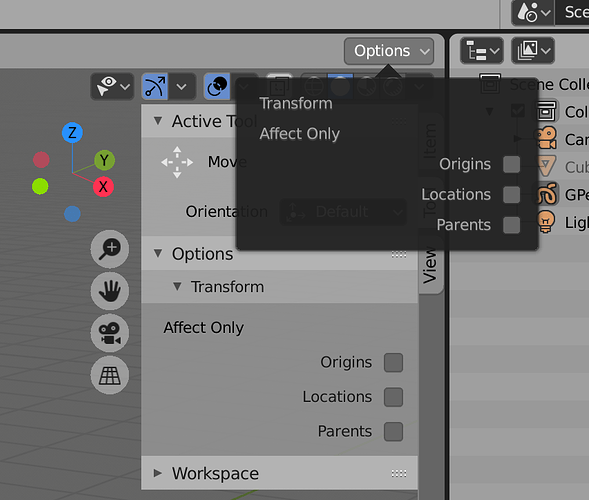Click the zoom in/out viewport icon

[110, 249]
